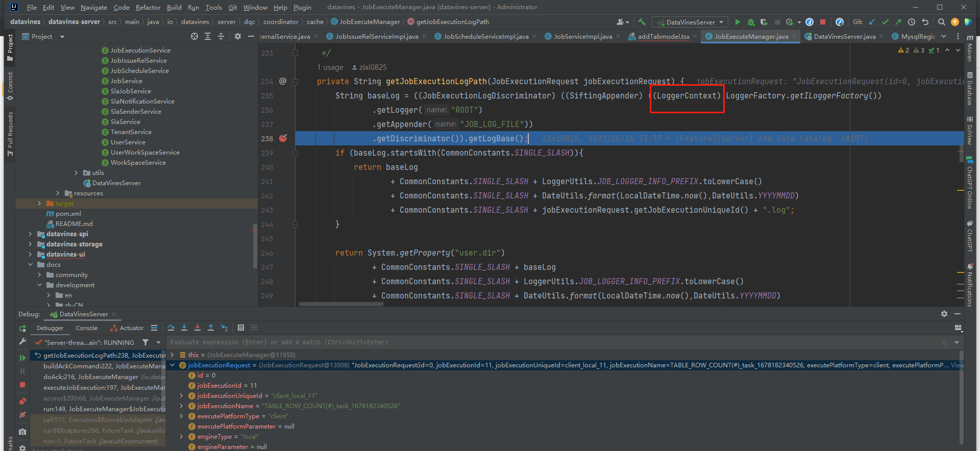980x451 pixels.
Task: Click Step Over debugger icon
Action: coord(171,328)
